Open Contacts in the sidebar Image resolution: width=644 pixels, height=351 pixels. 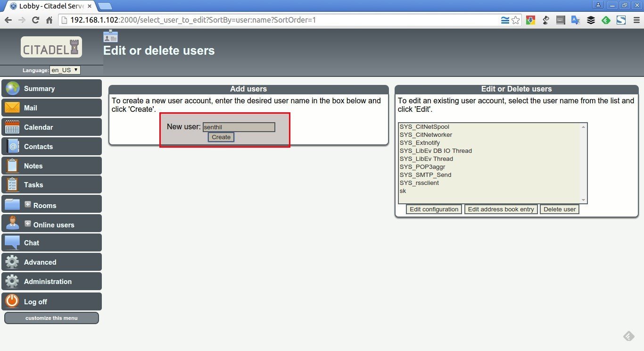[51, 146]
